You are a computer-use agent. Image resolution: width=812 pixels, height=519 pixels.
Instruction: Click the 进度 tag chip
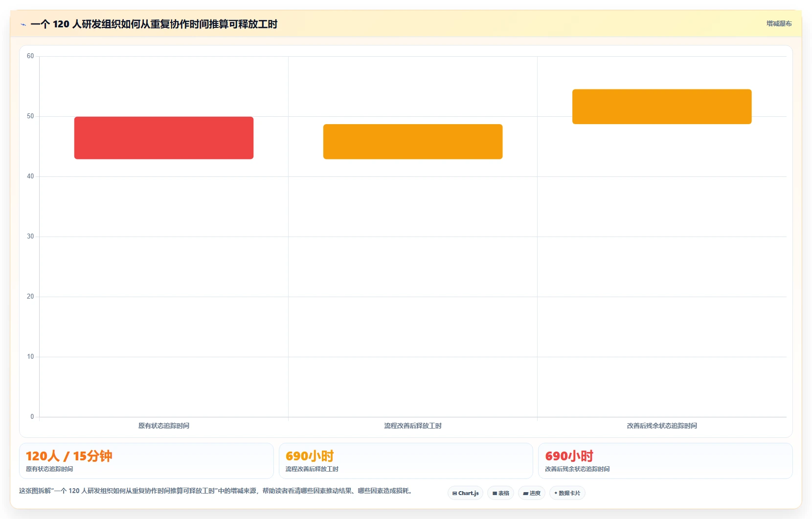pyautogui.click(x=532, y=493)
